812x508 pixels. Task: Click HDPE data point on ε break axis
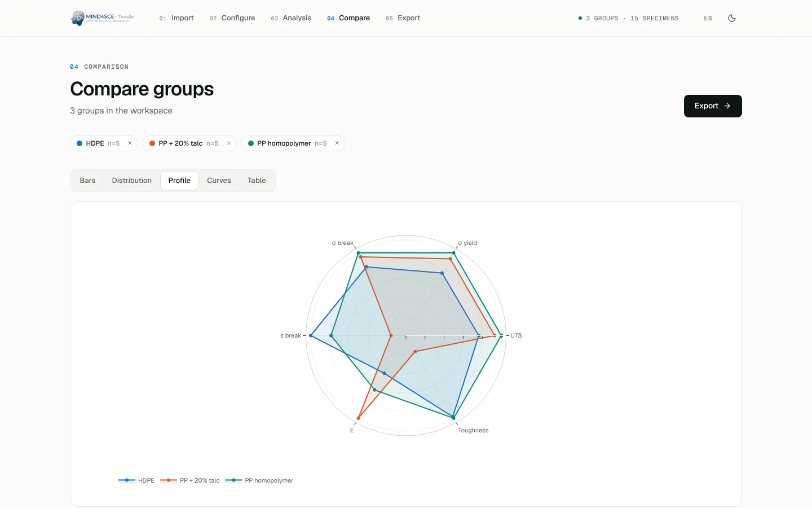pos(311,336)
